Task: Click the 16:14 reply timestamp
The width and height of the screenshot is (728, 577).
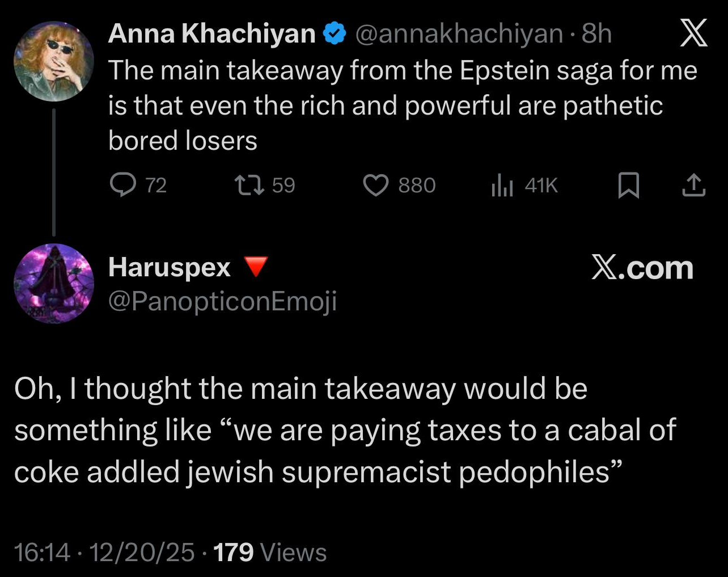Action: 42,552
